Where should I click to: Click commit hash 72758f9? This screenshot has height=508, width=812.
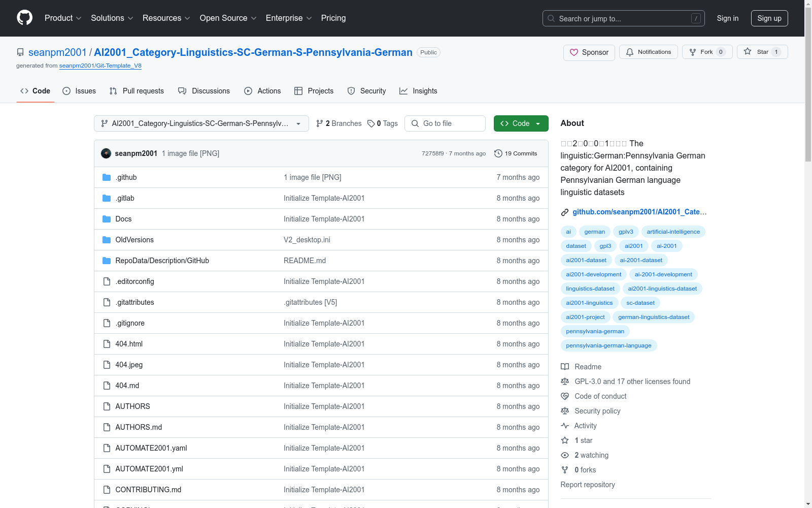[432, 153]
